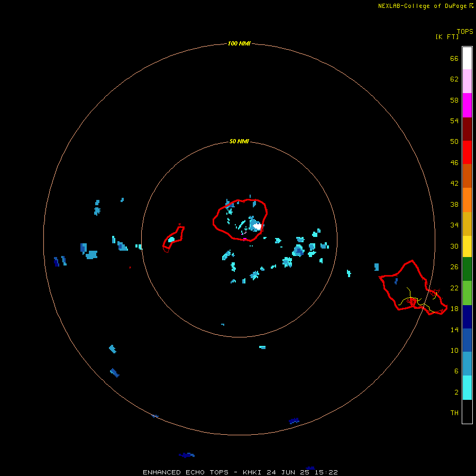Click the legend value 62
Screen dimensions: 476x476
click(454, 79)
